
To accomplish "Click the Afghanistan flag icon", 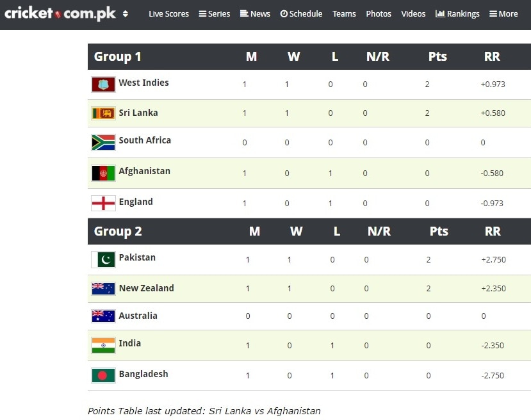I will click(103, 174).
